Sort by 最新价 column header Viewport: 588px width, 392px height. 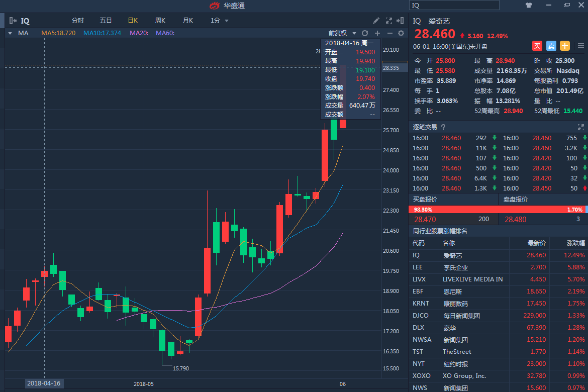[x=536, y=243]
